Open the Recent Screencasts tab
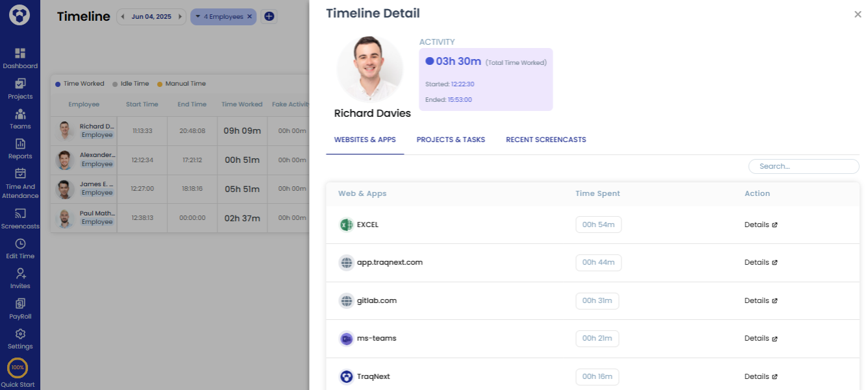Screen dimensions: 868x390 pos(546,140)
